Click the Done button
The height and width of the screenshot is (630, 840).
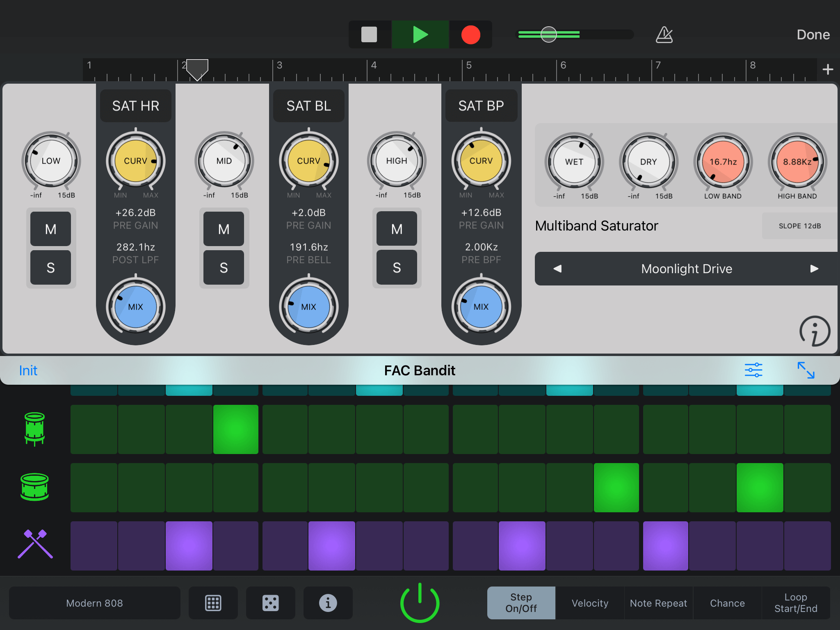[813, 34]
